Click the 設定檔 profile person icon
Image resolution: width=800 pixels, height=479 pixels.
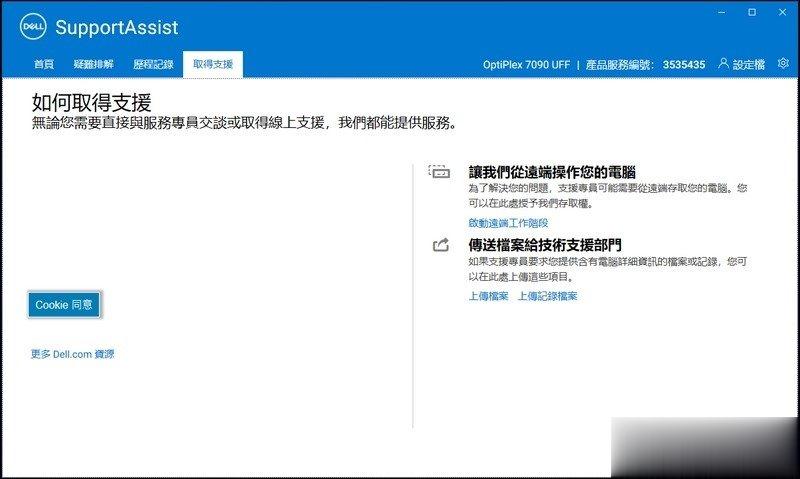(723, 63)
